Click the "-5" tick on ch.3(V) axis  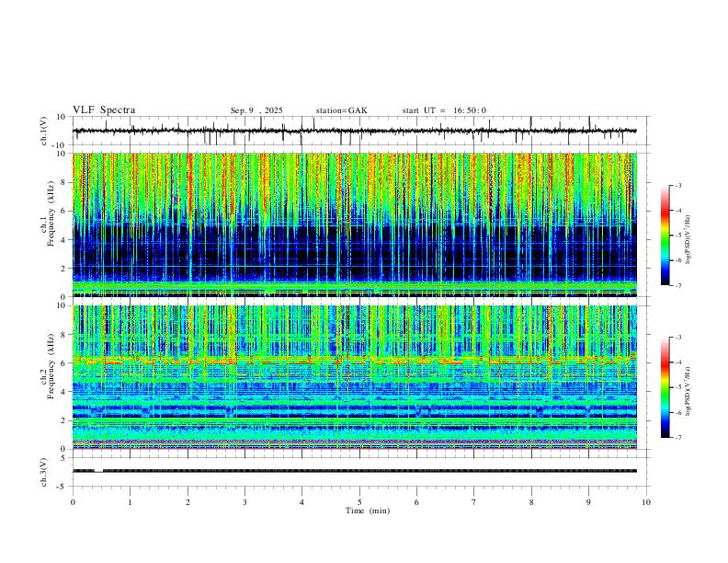click(62, 487)
